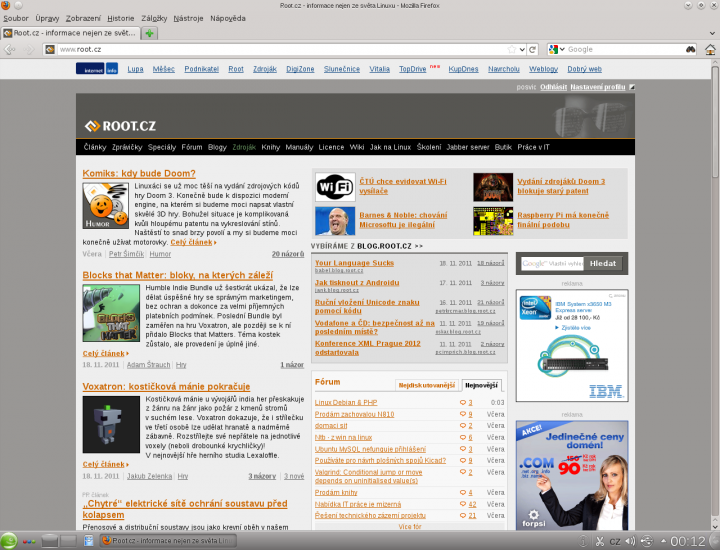Click the Blocks That Matter game image
Viewport: 720px width, 550px height.
[x=111, y=313]
